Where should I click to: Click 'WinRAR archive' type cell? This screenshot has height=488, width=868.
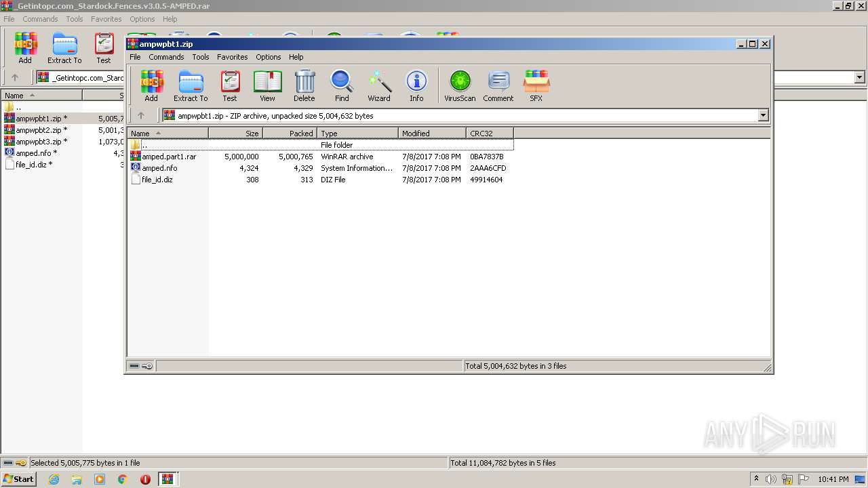point(347,157)
